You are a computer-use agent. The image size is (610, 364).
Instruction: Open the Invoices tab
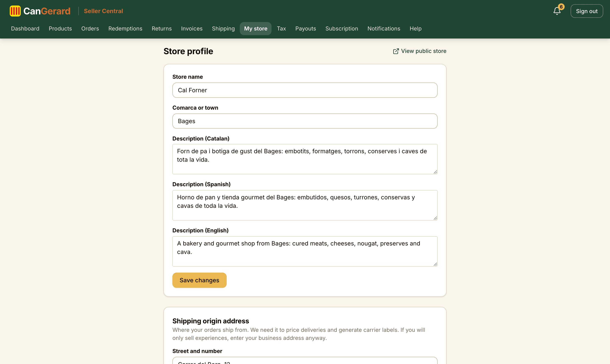(x=192, y=28)
